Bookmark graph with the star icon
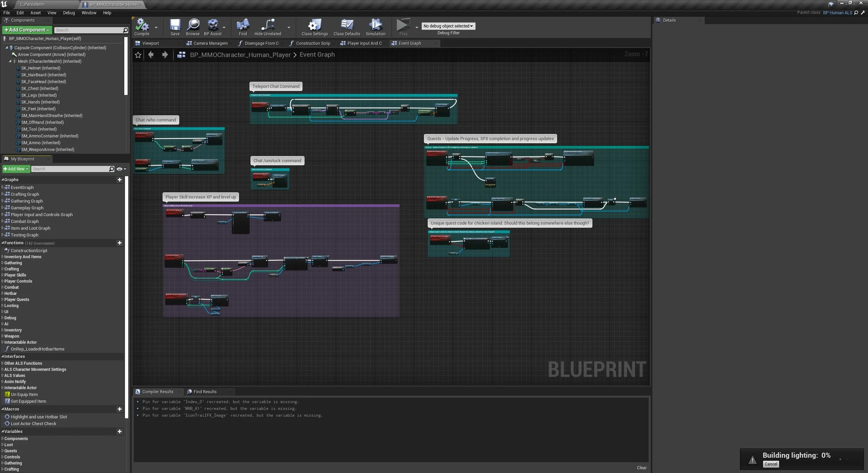Image resolution: width=868 pixels, height=473 pixels. (138, 55)
